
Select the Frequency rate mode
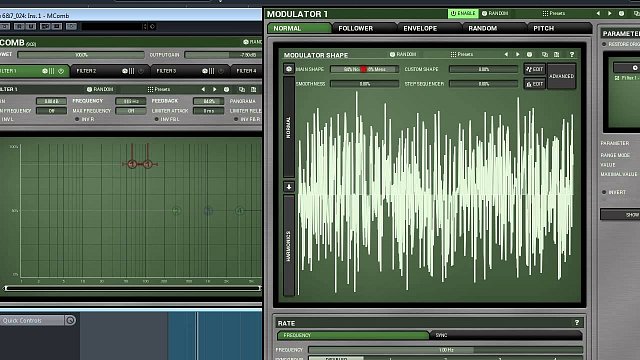click(353, 335)
